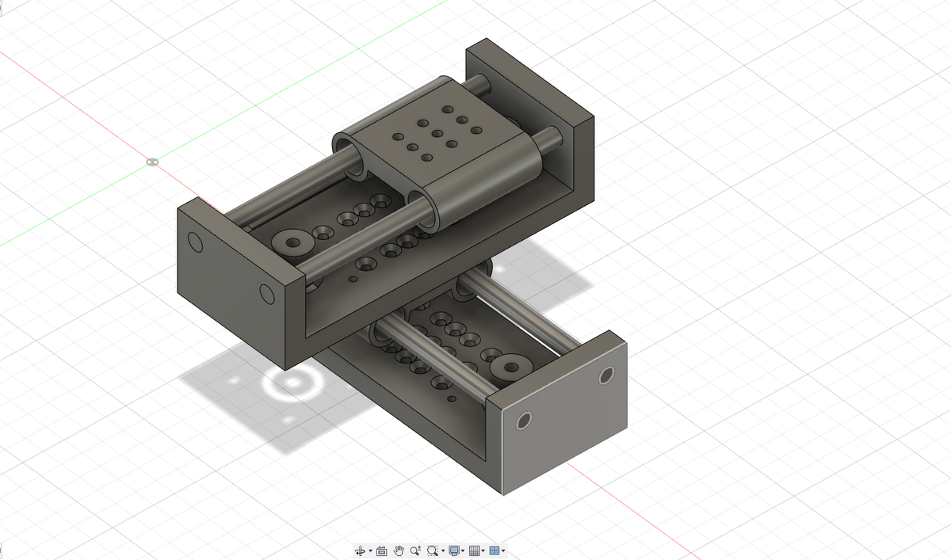Click the Grids and Snaps icon
The image size is (951, 560).
[475, 550]
